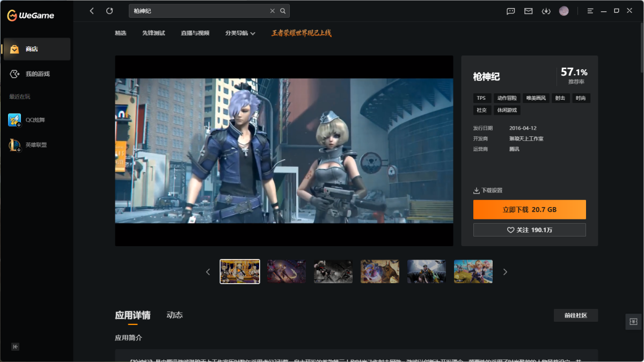Open the chat messages icon

(x=510, y=11)
